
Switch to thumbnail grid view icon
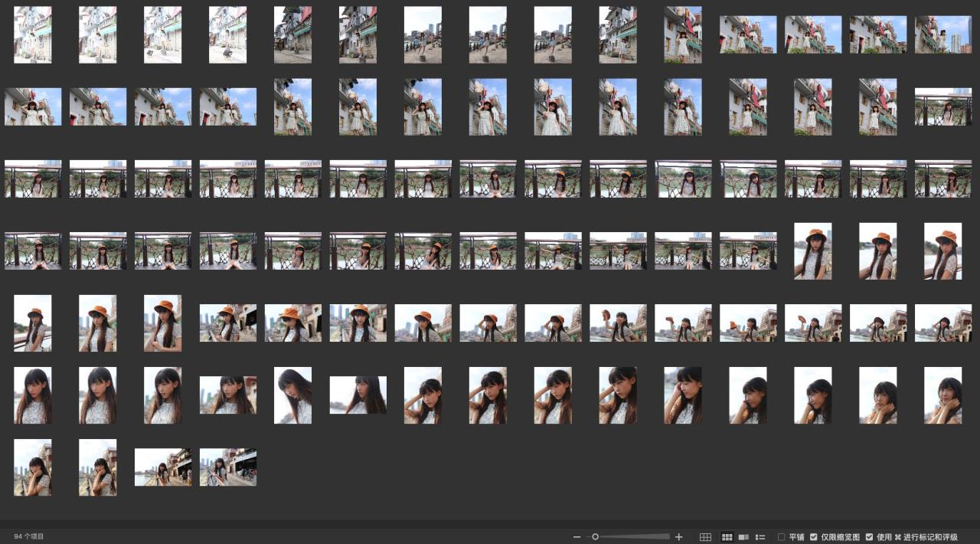coord(727,537)
